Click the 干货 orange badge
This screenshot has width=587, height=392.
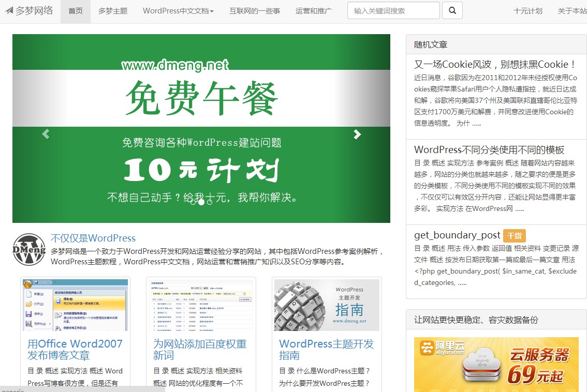[515, 235]
